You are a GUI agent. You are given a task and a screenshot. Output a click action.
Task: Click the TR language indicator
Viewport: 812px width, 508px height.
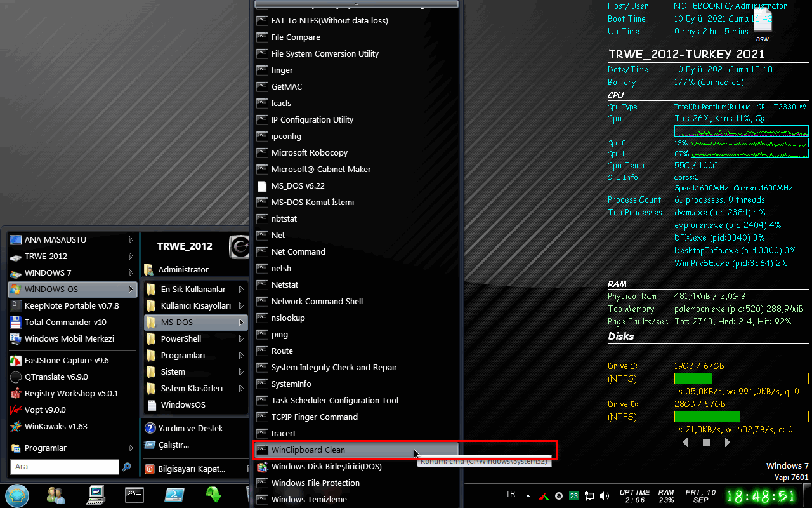pyautogui.click(x=511, y=494)
